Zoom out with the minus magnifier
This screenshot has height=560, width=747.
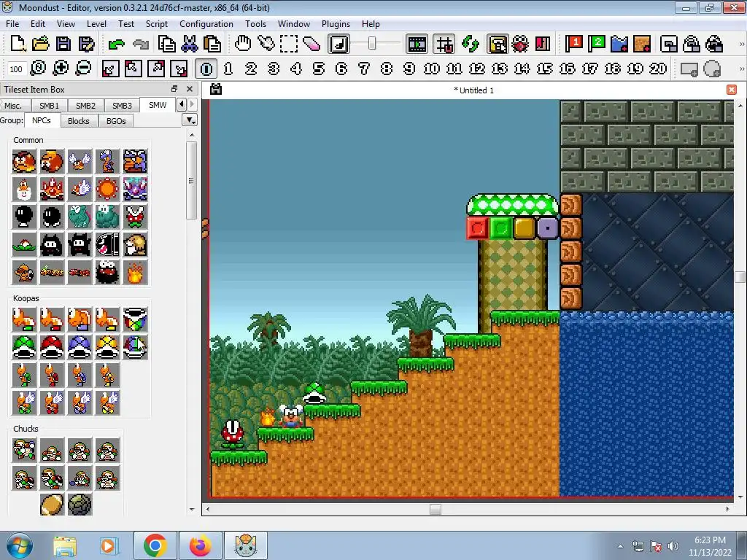tap(83, 69)
